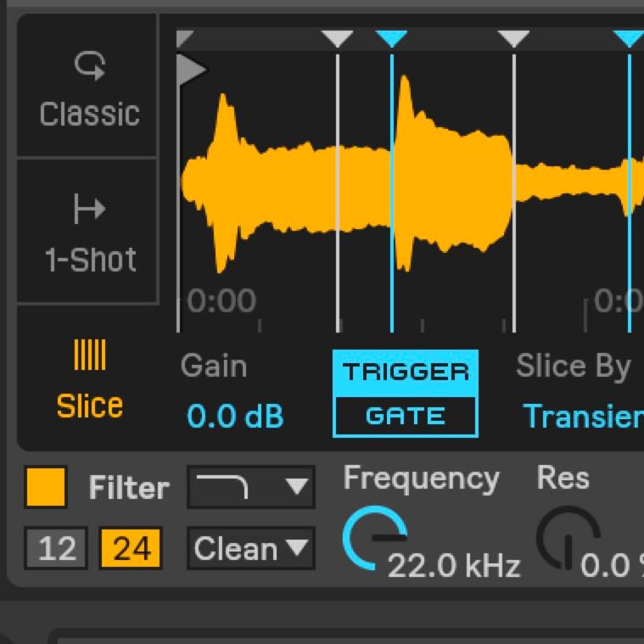Select the 1-Shot playback mode icon
Image resolution: width=644 pixels, height=644 pixels.
89,209
